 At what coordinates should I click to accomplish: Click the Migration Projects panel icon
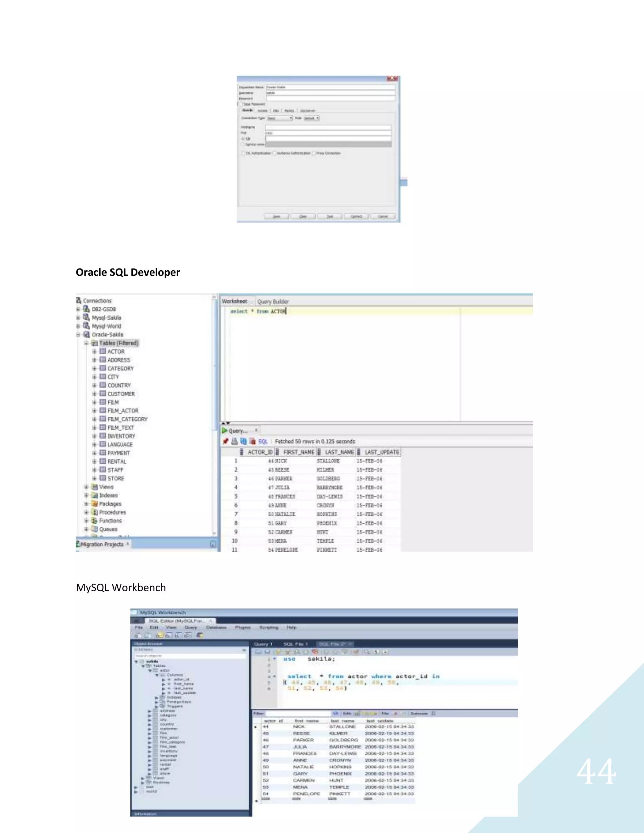(78, 544)
